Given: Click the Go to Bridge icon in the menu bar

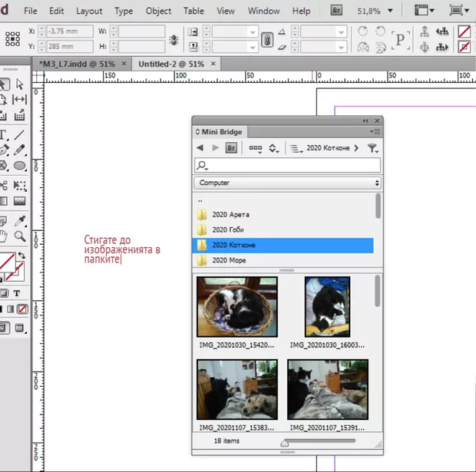Looking at the screenshot, I should [336, 11].
